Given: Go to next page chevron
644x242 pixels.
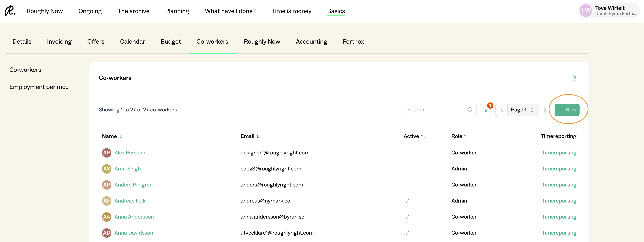Looking at the screenshot, I should tap(545, 110).
